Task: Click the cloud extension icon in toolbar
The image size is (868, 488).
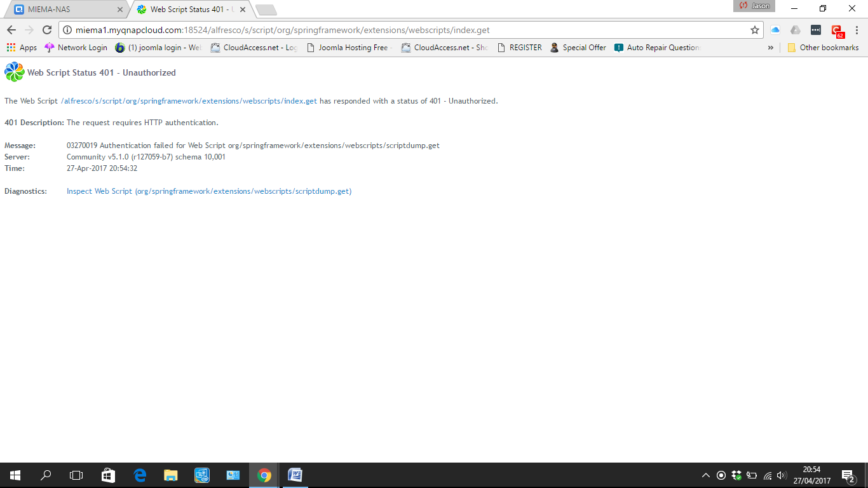Action: point(775,30)
